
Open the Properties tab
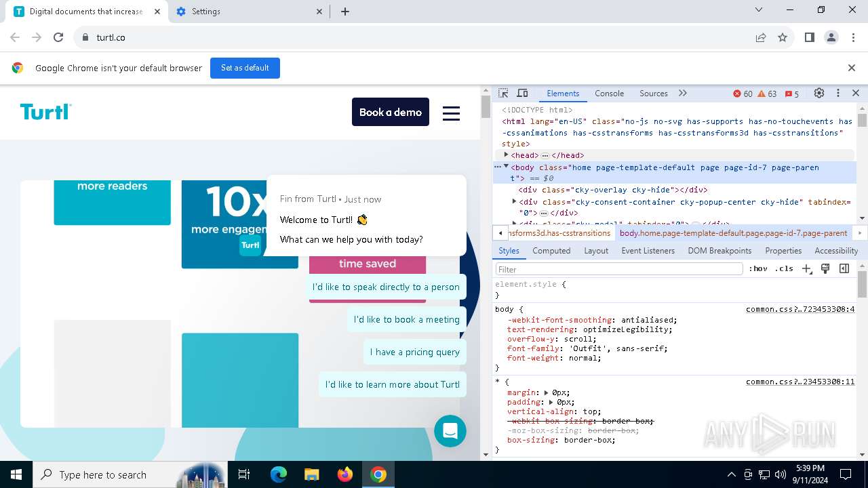(x=783, y=251)
